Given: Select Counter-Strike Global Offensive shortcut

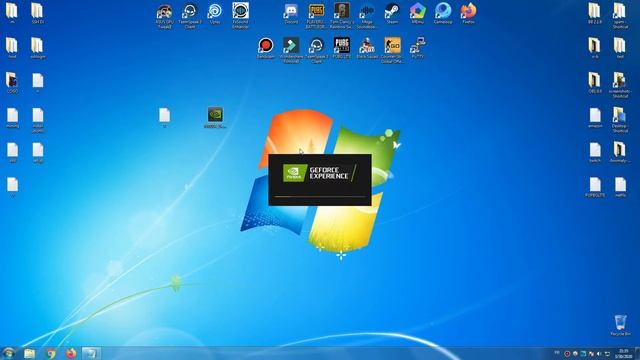Looking at the screenshot, I should (x=392, y=50).
